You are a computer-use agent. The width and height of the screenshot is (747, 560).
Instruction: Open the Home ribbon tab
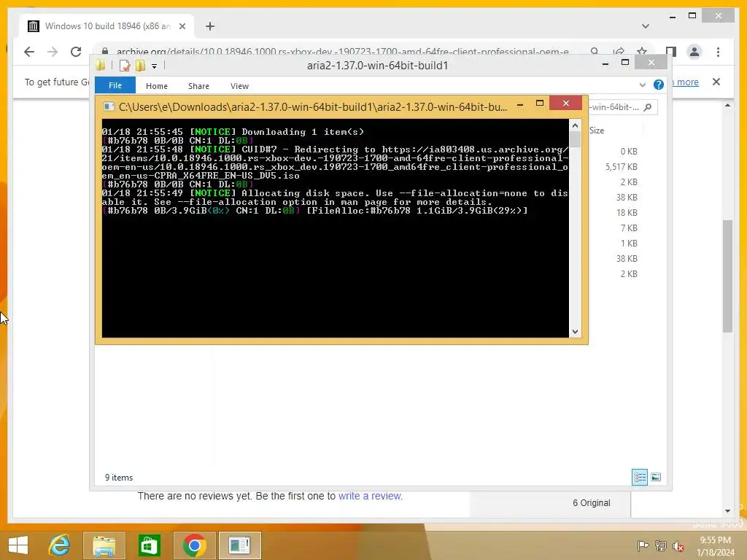(x=157, y=86)
